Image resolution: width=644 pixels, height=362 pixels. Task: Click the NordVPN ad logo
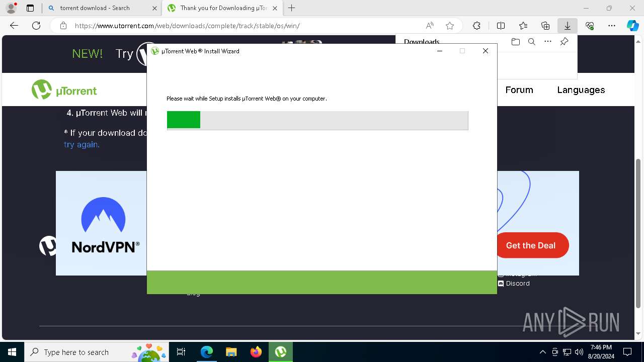[x=105, y=225]
